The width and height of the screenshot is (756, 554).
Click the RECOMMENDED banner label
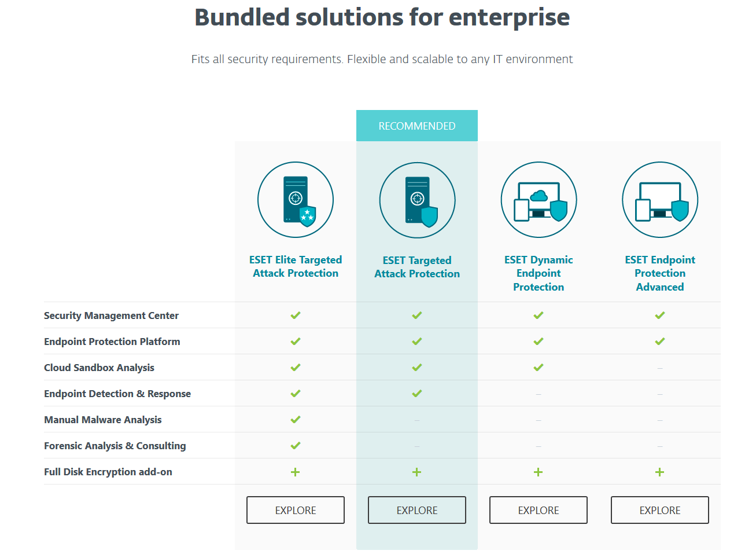(417, 126)
